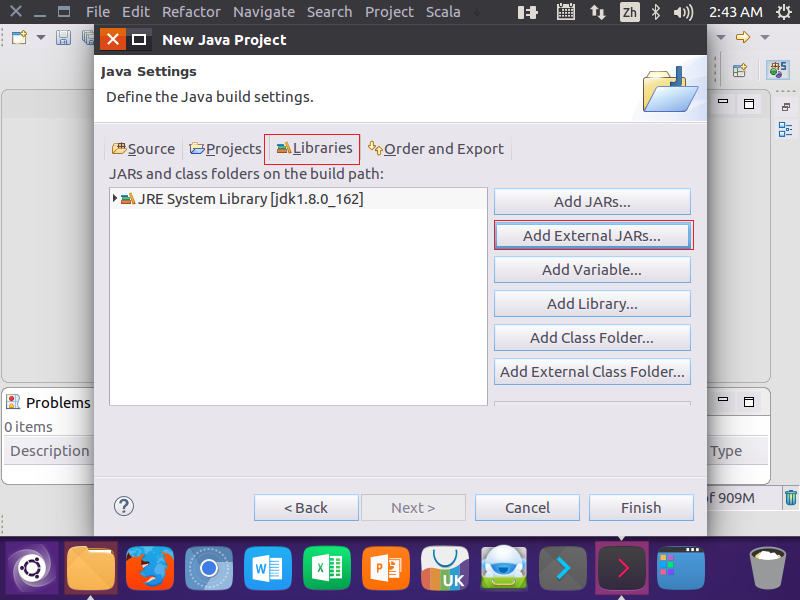Screen dimensions: 800x600
Task: Run garbage collector trash icon
Action: (x=790, y=497)
